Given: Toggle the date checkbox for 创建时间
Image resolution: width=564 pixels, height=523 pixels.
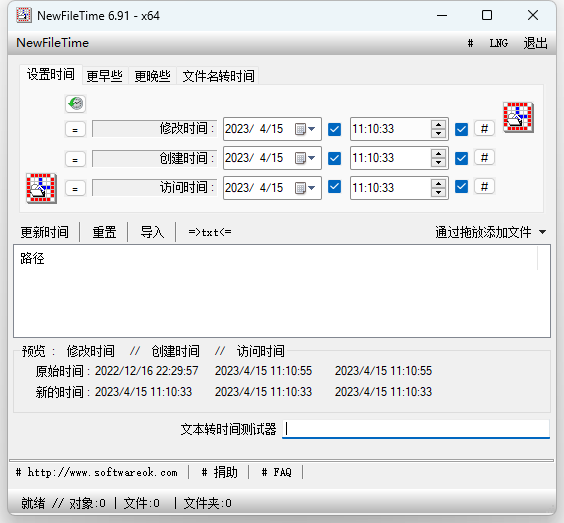Looking at the screenshot, I should click(334, 158).
